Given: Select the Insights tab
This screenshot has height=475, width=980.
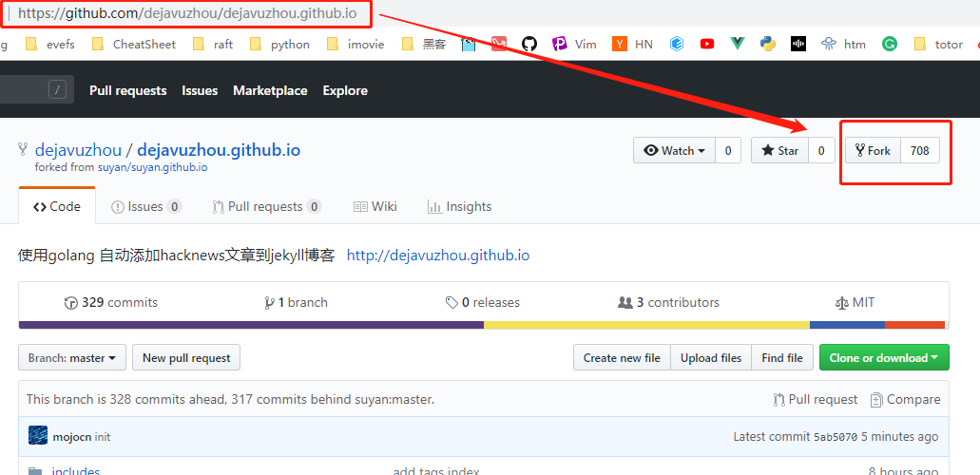Looking at the screenshot, I should coord(459,206).
